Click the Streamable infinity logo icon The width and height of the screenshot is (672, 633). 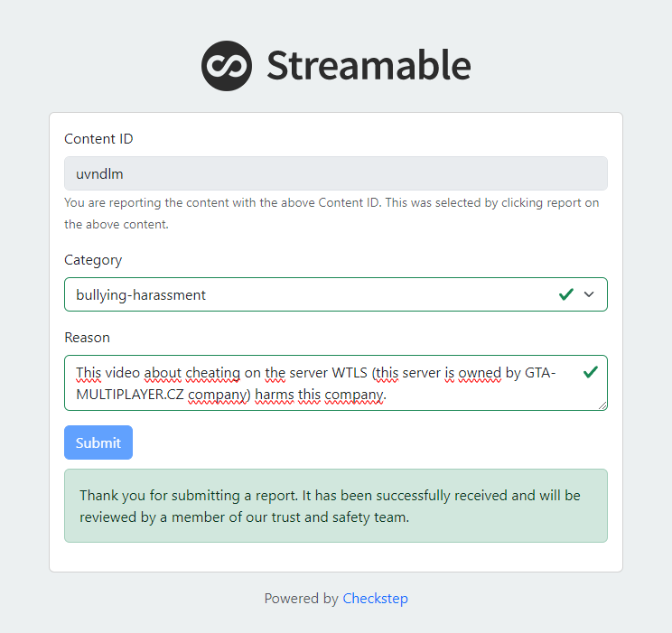[x=227, y=66]
